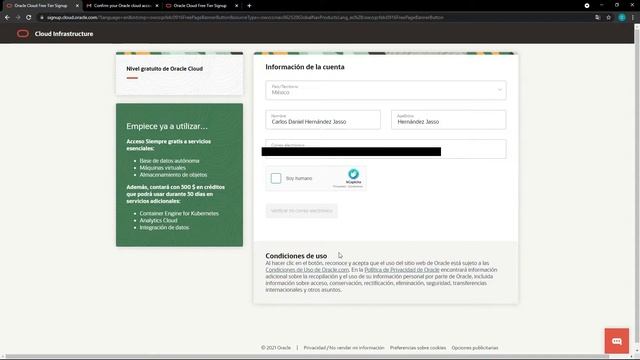Switch to Confirm your Oracle cloud tab
Viewport: 640px width, 360px height.
click(x=122, y=6)
